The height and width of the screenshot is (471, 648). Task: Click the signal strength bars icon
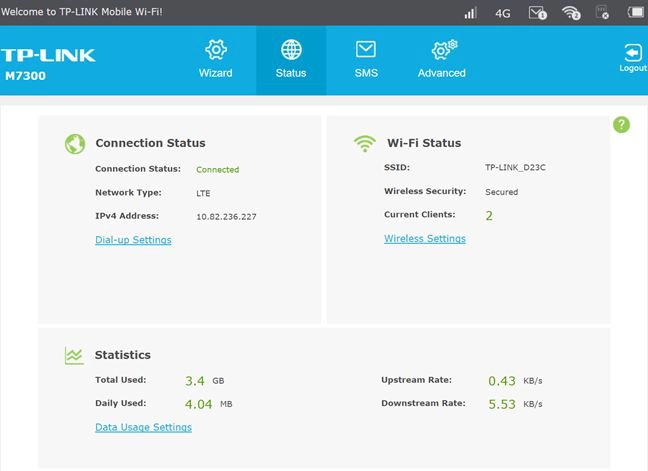click(470, 13)
